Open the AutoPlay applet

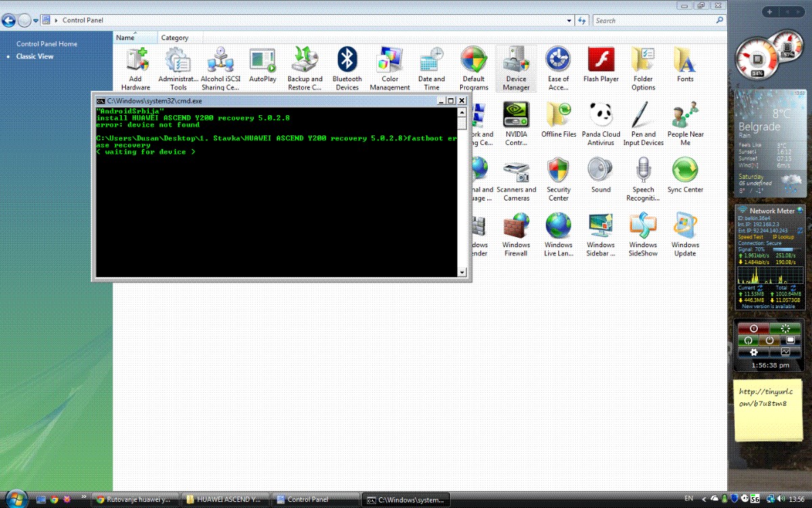pyautogui.click(x=263, y=65)
